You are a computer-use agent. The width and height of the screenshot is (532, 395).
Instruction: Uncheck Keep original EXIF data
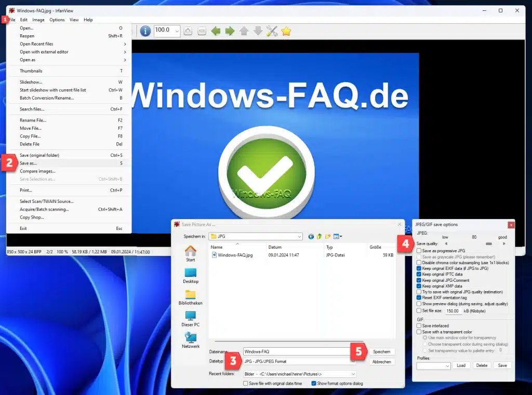(x=419, y=268)
